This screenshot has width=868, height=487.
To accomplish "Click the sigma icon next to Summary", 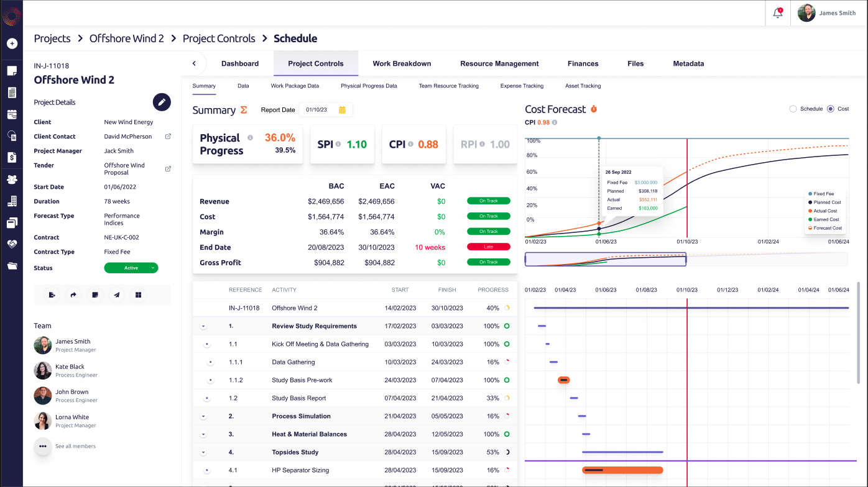I will 244,110.
